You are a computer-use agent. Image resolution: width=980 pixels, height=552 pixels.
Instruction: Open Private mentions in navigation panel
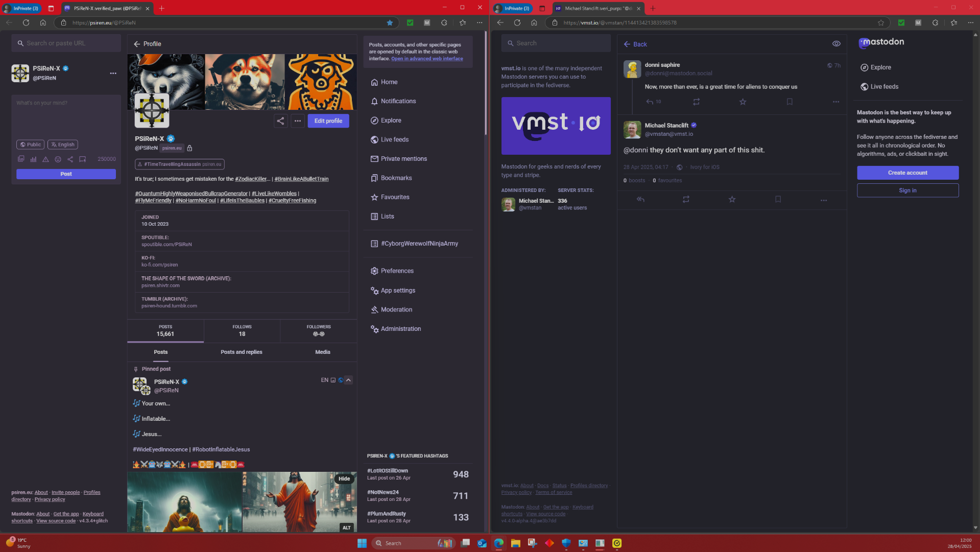(399, 159)
